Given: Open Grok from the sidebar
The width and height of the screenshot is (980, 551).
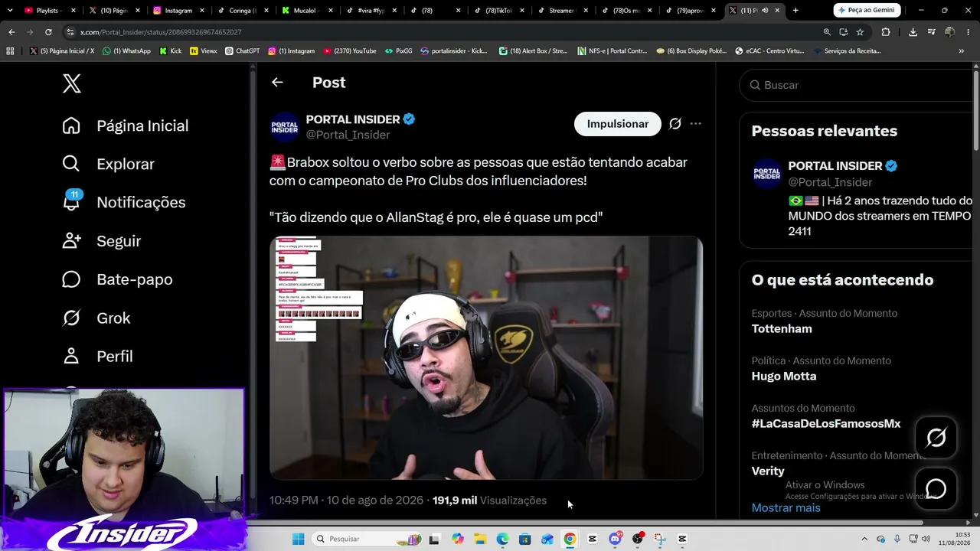Looking at the screenshot, I should pyautogui.click(x=96, y=318).
